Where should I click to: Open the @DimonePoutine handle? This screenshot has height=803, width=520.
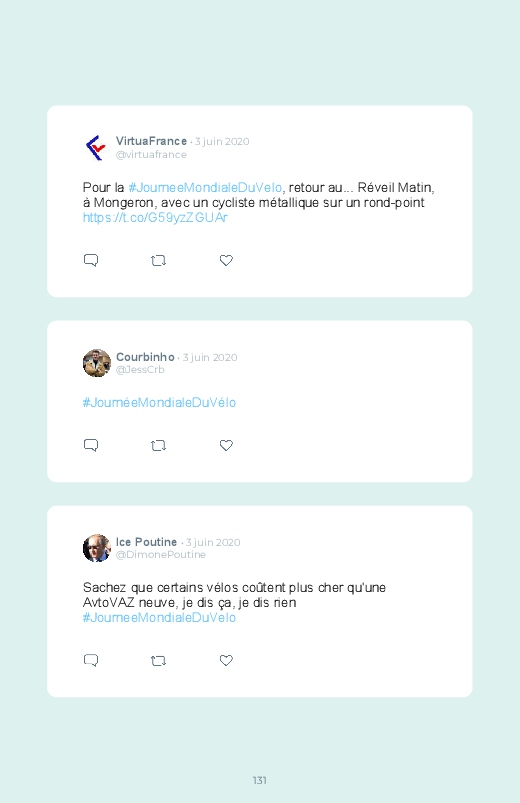click(x=161, y=555)
